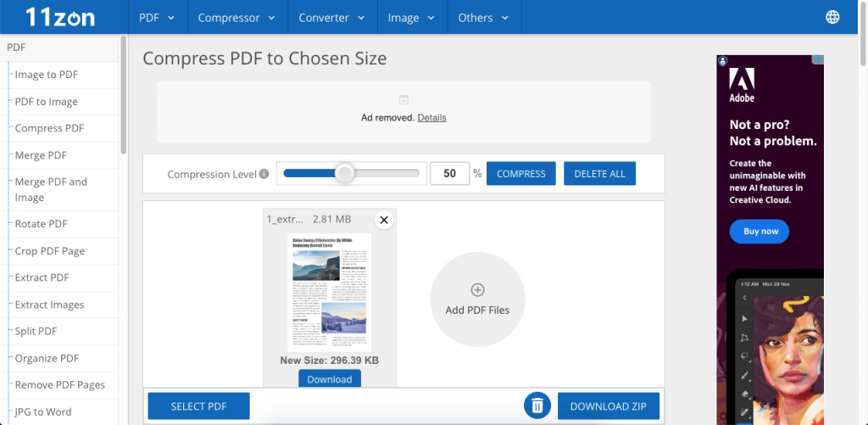This screenshot has width=868, height=425.
Task: Open the language globe icon
Action: [x=832, y=18]
